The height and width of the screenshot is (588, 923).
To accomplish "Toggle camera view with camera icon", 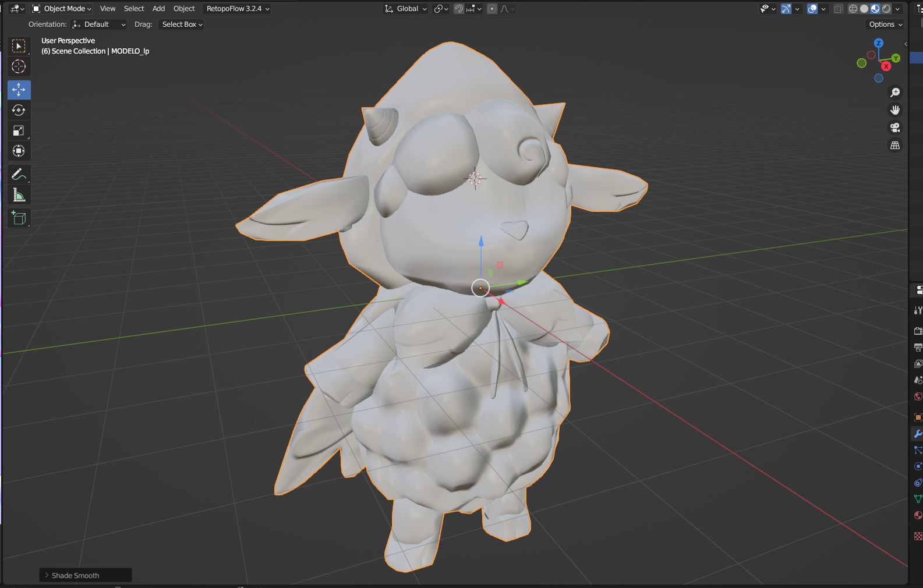I will (x=895, y=127).
